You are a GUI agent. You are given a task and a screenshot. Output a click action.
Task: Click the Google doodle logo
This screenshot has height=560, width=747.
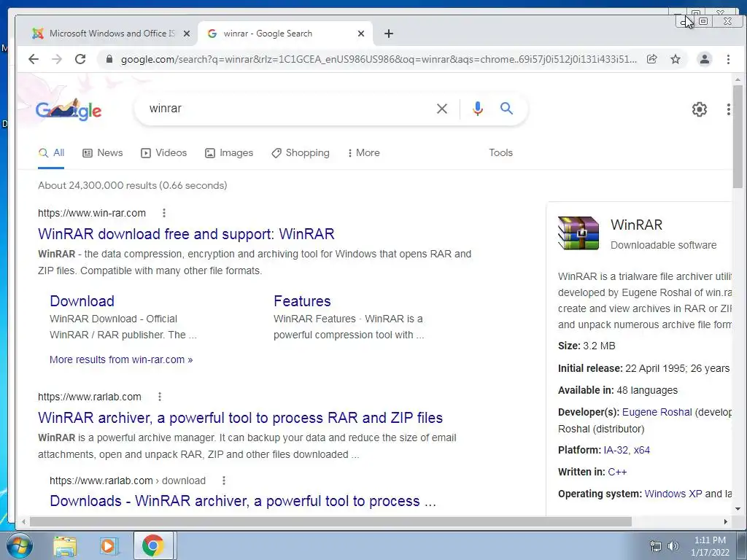click(x=69, y=109)
